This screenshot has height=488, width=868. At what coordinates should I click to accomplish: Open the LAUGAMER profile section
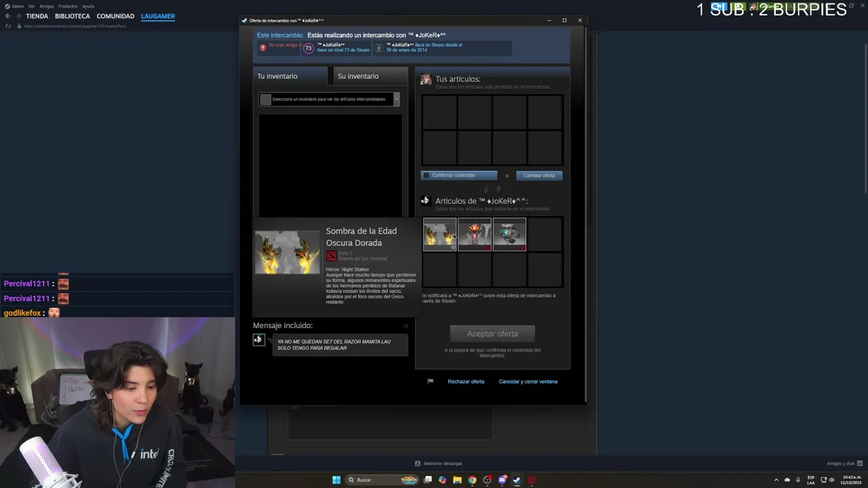(158, 16)
